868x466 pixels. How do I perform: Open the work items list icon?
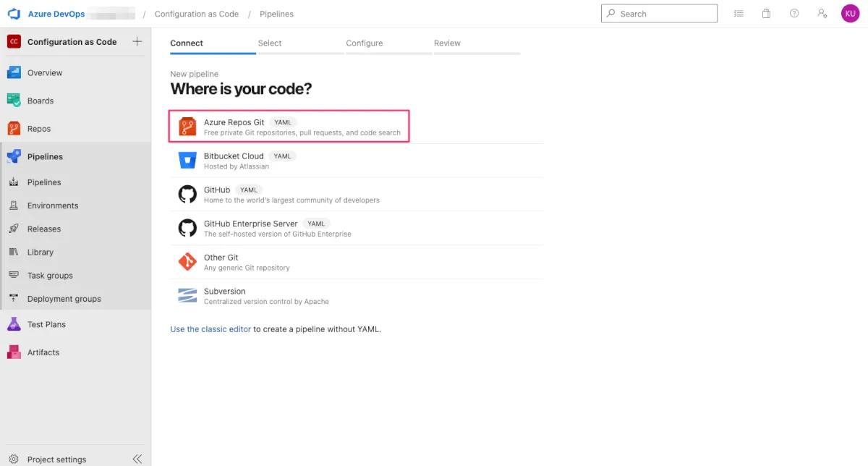(739, 14)
